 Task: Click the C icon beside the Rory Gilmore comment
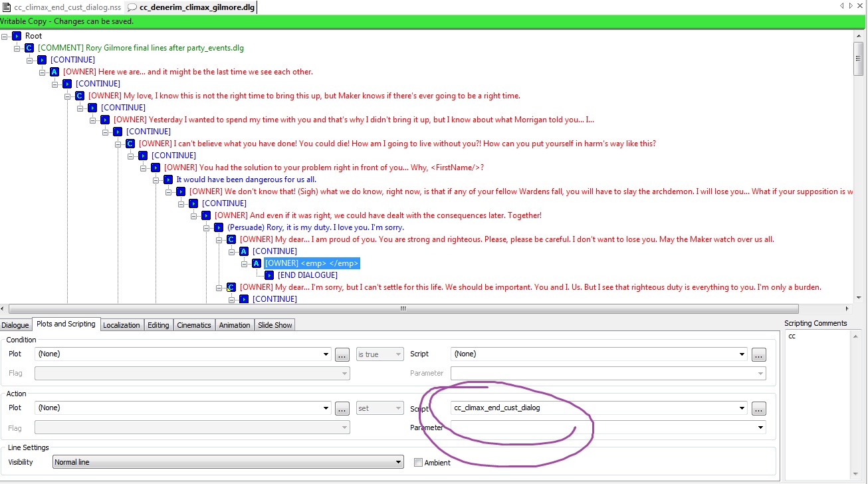29,48
